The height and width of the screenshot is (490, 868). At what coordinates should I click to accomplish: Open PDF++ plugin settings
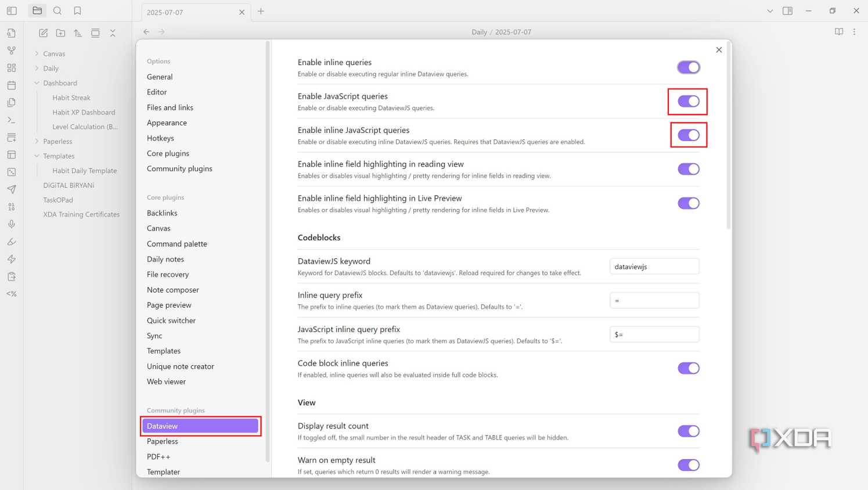[x=159, y=457]
